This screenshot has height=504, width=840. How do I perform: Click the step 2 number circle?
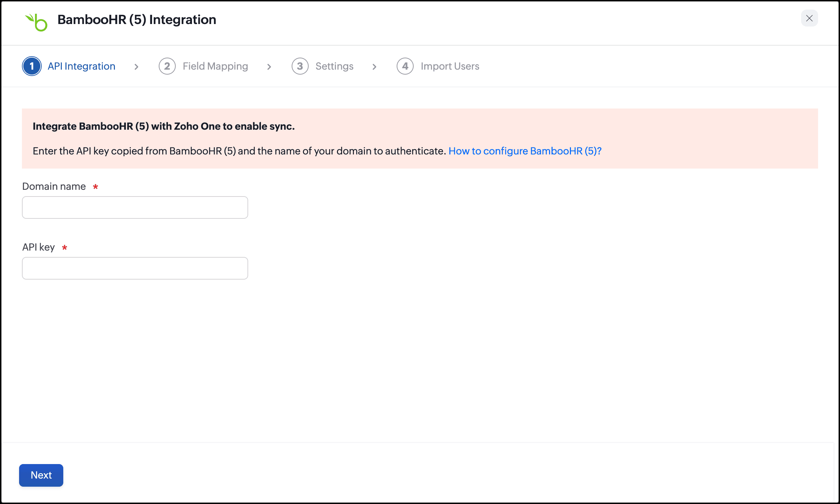167,66
